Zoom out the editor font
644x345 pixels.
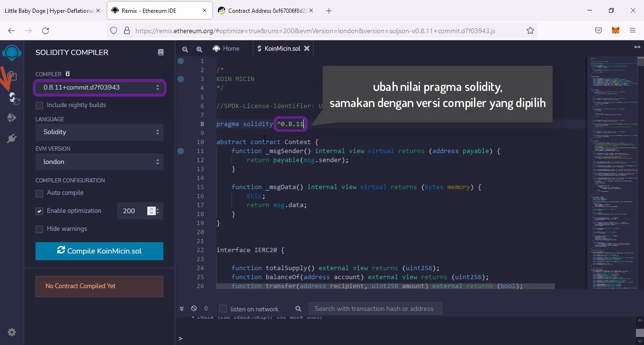click(x=185, y=49)
